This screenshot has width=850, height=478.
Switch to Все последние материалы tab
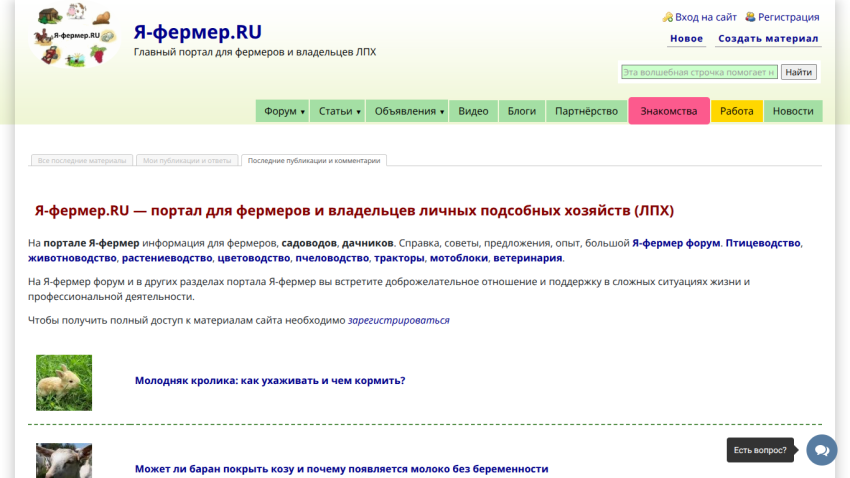(82, 160)
